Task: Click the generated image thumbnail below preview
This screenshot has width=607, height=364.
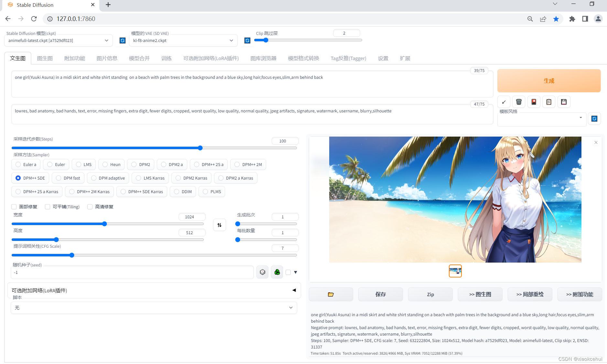Action: click(455, 271)
